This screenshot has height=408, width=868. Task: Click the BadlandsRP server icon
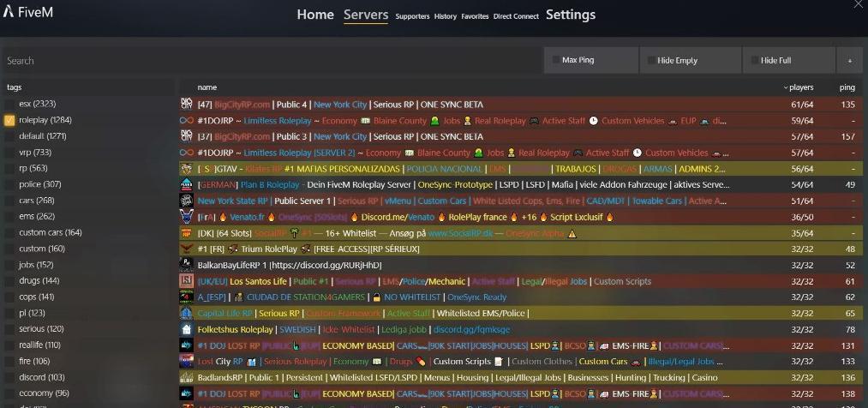[186, 377]
